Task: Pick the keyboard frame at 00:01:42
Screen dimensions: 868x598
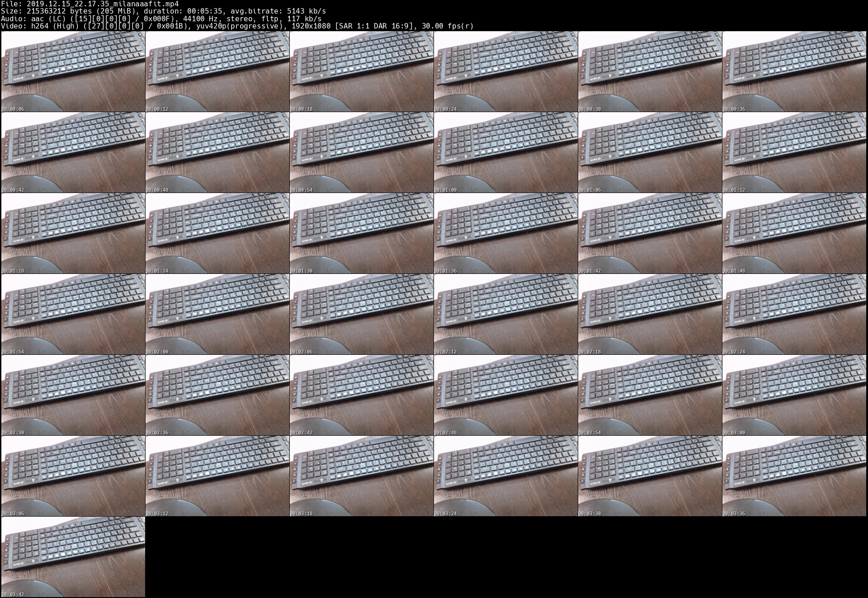Action: point(650,233)
